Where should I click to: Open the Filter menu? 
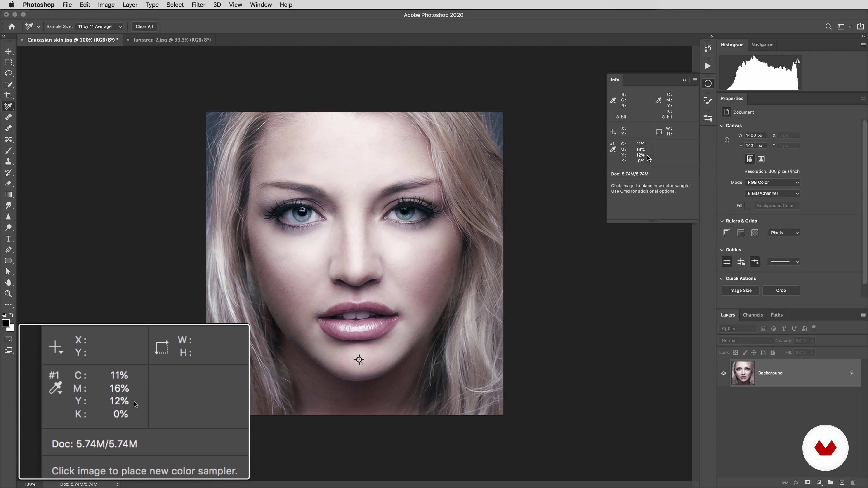[x=198, y=5]
